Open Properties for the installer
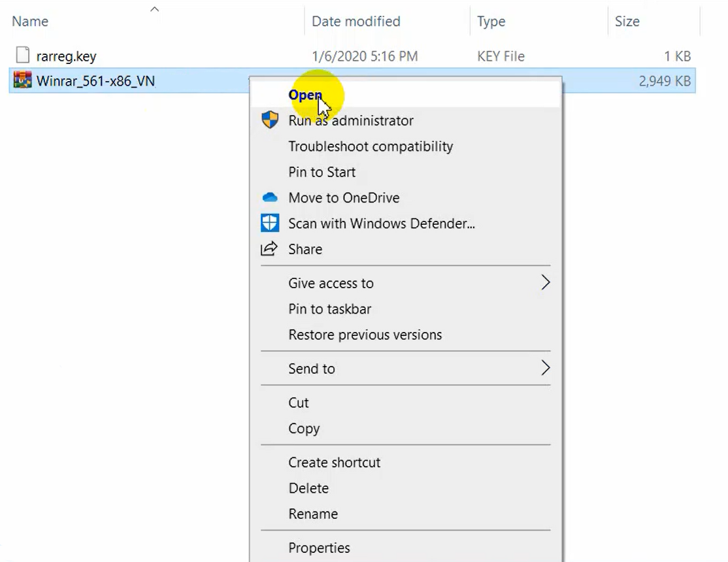The height and width of the screenshot is (562, 728). coord(319,548)
